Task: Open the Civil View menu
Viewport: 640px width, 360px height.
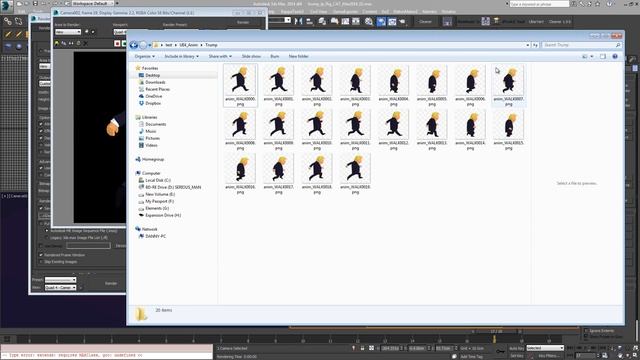Action: tap(319, 11)
